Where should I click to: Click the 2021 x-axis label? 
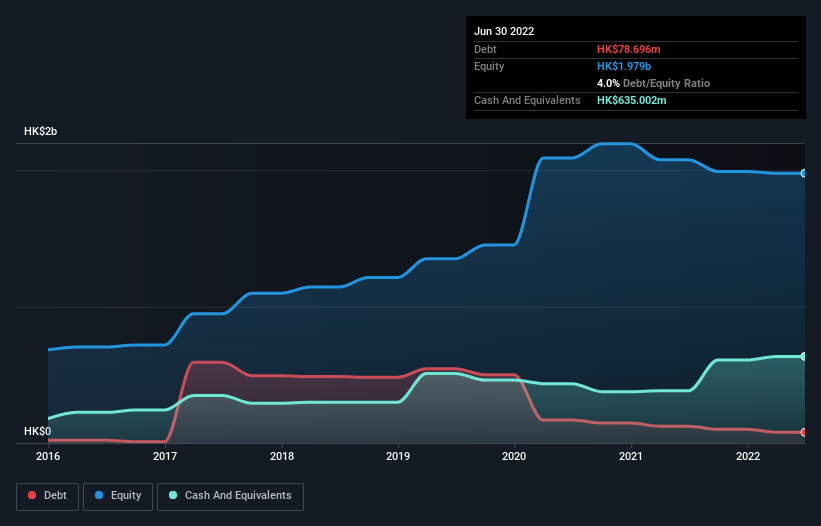pos(631,456)
